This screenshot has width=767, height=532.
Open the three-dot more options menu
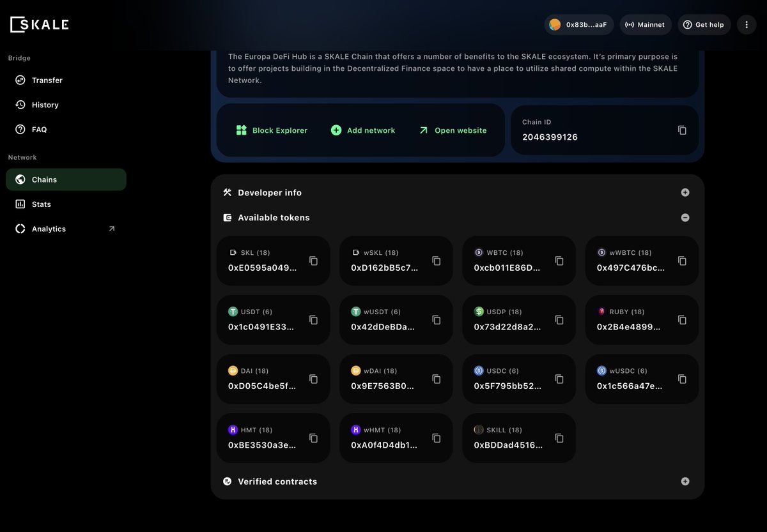747,24
